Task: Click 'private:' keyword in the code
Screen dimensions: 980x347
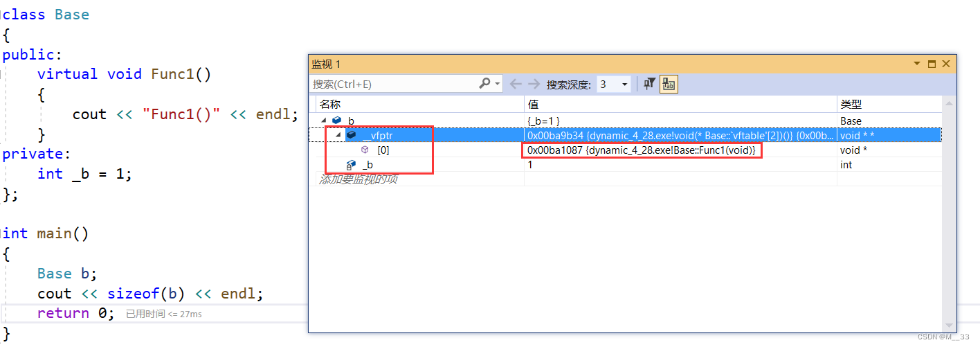Action: (x=37, y=154)
